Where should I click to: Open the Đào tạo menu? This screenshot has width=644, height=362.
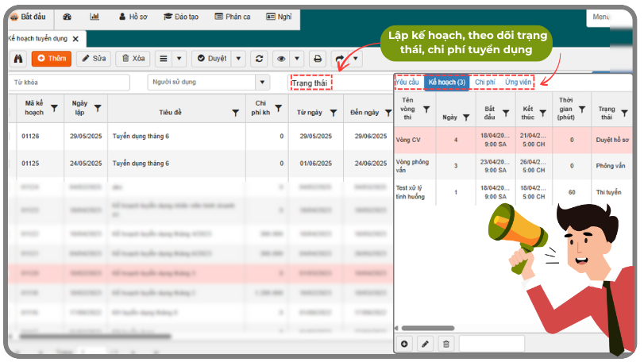pos(181,17)
